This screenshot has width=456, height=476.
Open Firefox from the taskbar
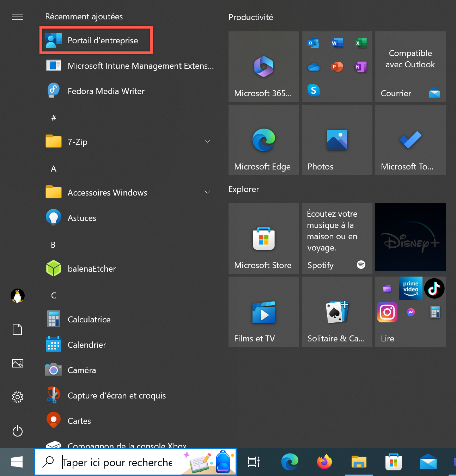(324, 462)
